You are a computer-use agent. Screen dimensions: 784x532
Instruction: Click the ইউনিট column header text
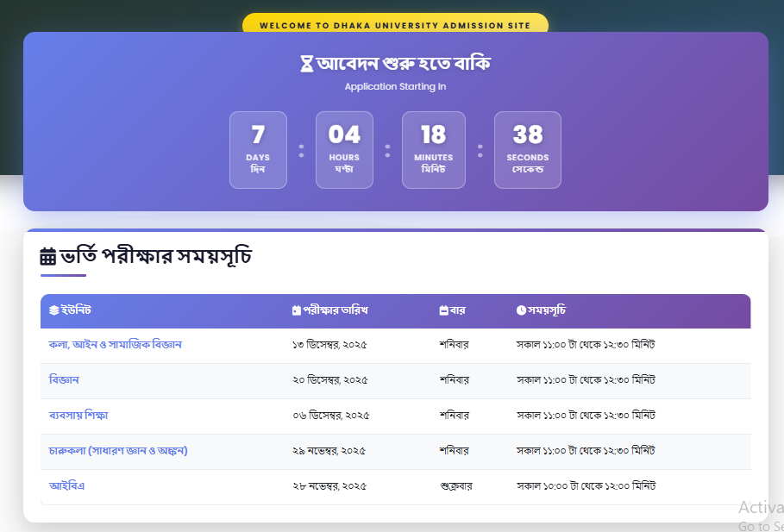click(76, 310)
